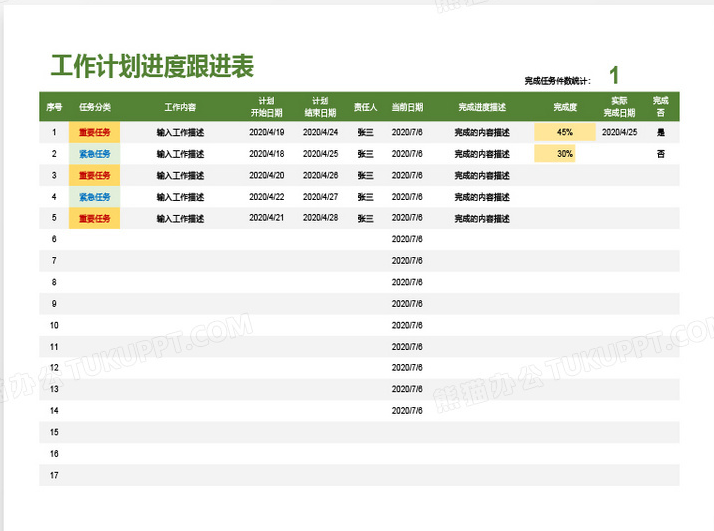Select the 2020/4/19 planned start date cell
Image resolution: width=714 pixels, height=531 pixels.
coord(266,132)
